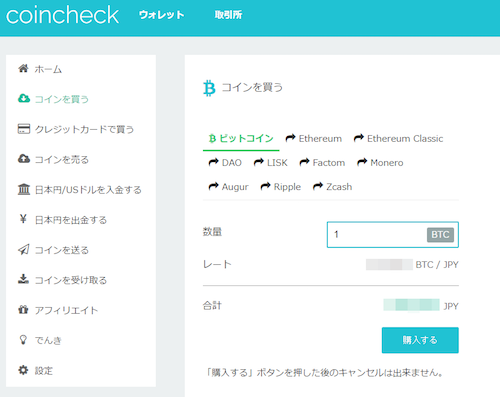Click the download tray icon

point(23,279)
